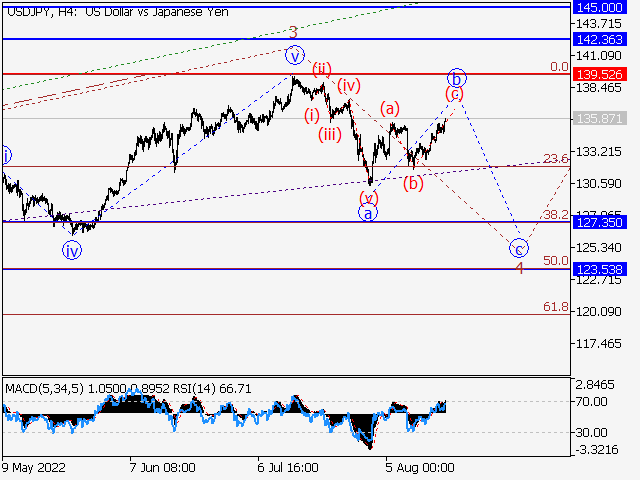Click the 143.715 price axis value
The image size is (640, 480).
[599, 24]
